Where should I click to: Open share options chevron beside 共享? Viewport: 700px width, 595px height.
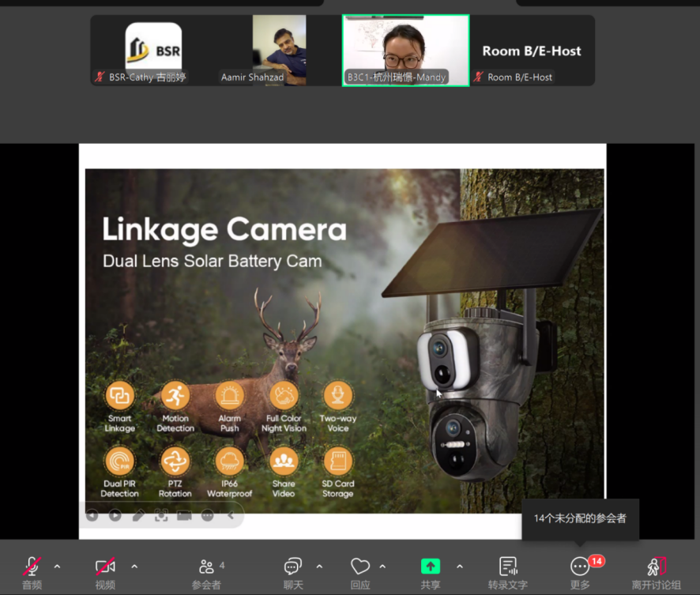[x=460, y=567]
